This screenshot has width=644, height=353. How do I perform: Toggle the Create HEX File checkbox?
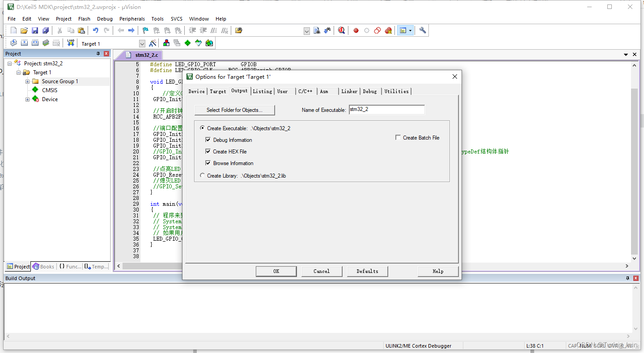(x=208, y=151)
